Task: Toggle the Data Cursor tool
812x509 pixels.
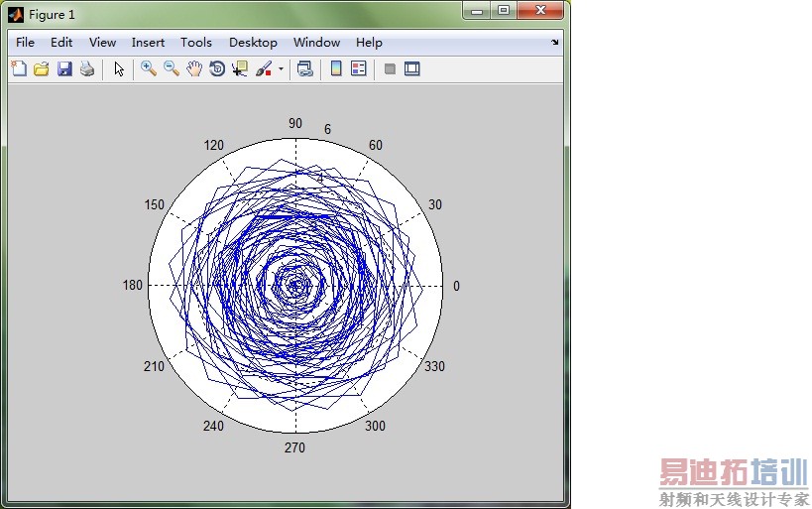Action: 240,68
